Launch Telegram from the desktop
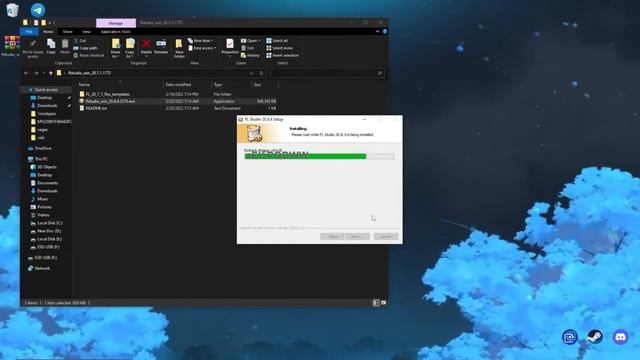 pyautogui.click(x=38, y=10)
